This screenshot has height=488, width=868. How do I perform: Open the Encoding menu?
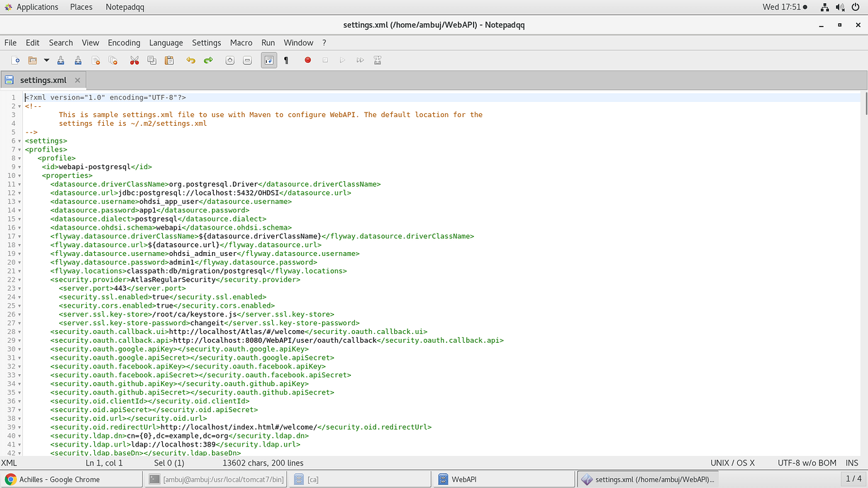coord(123,43)
